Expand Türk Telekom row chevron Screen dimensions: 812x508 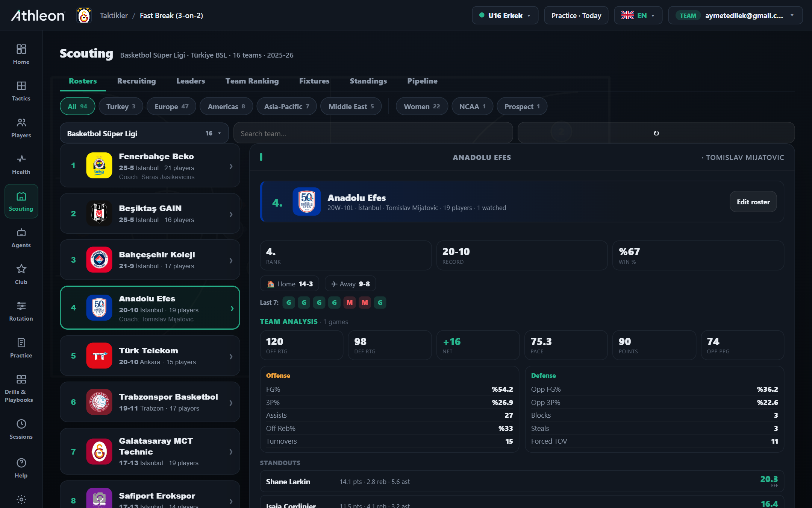point(231,356)
